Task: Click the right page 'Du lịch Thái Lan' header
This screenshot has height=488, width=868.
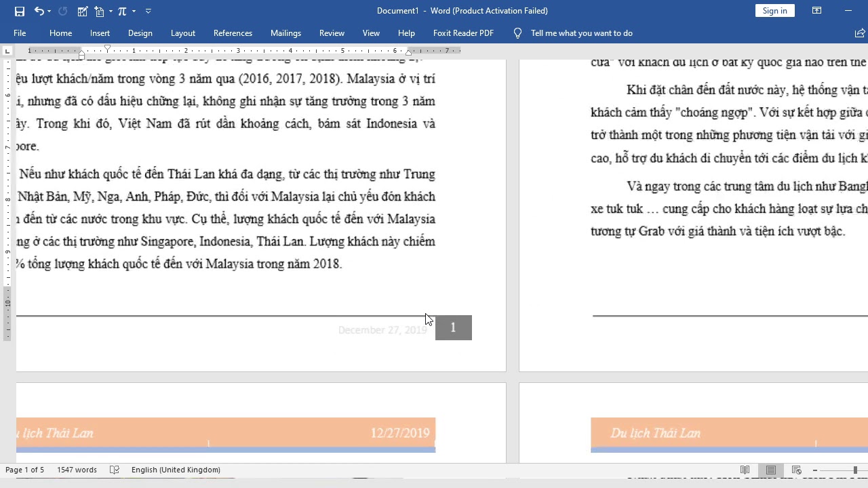Action: pyautogui.click(x=655, y=433)
